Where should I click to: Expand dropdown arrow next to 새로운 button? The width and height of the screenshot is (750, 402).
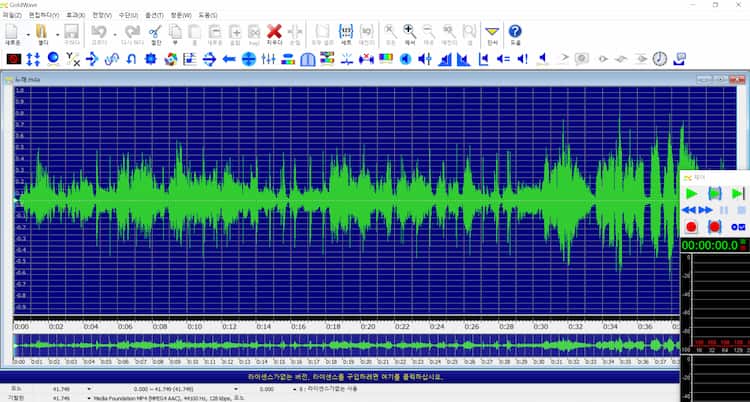[x=28, y=34]
